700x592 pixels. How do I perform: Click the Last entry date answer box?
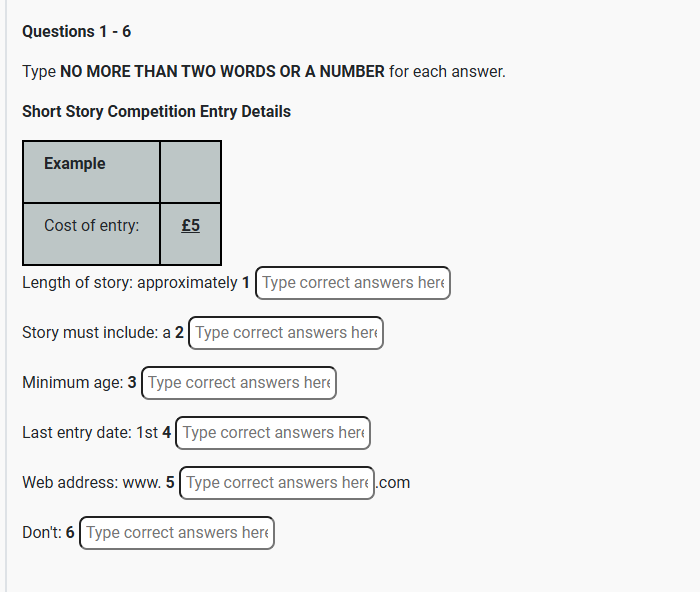pos(273,433)
